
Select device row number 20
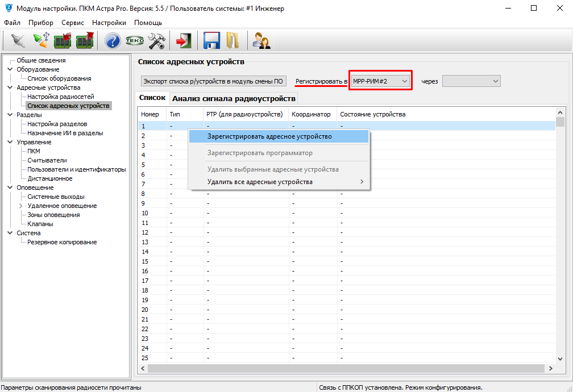pyautogui.click(x=346, y=310)
